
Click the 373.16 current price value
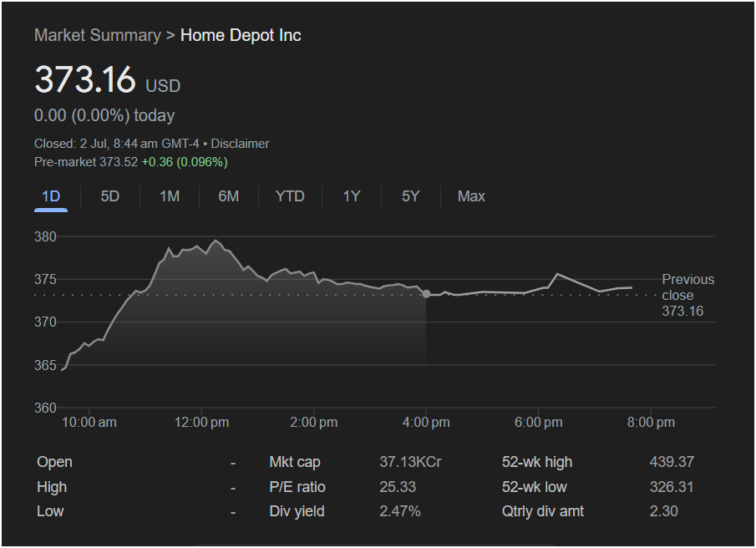click(x=85, y=79)
